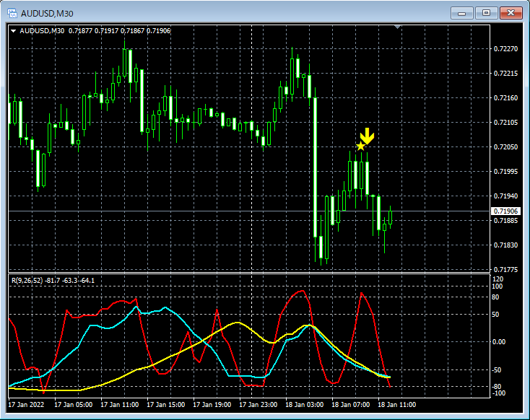This screenshot has width=530, height=420.
Task: Click the 0.72160 price scale label
Action: [x=505, y=98]
